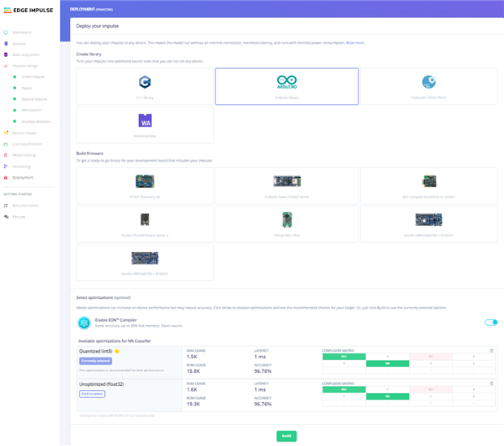Select Eta Compute ECM3532 AI Sensor board
The height and width of the screenshot is (446, 504).
point(428,186)
